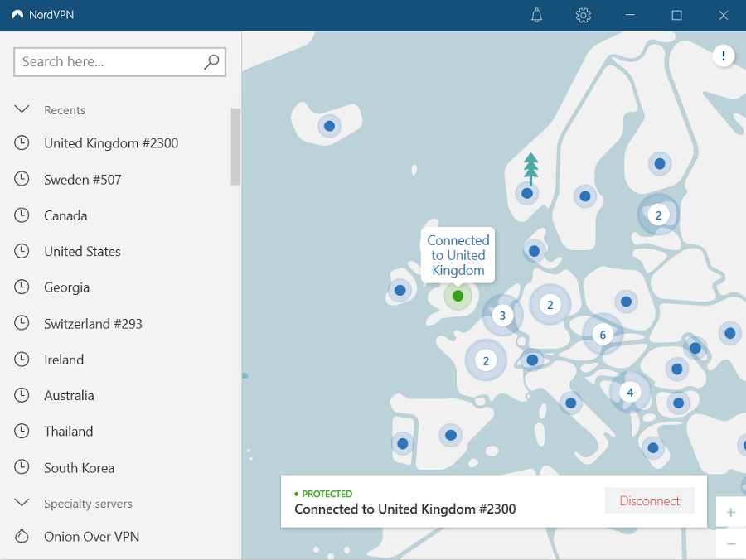Select the map cluster showing 6 servers

click(603, 335)
